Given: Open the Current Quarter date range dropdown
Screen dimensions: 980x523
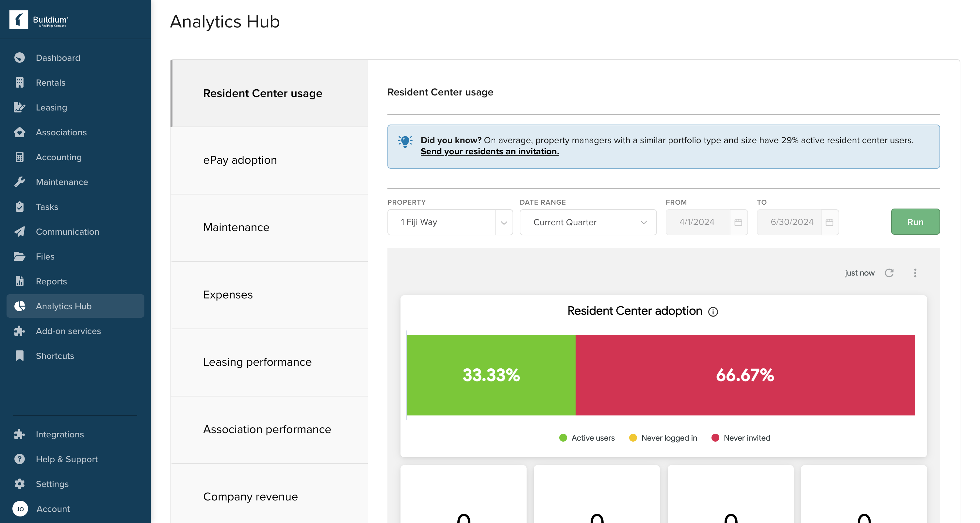Looking at the screenshot, I should [x=588, y=222].
